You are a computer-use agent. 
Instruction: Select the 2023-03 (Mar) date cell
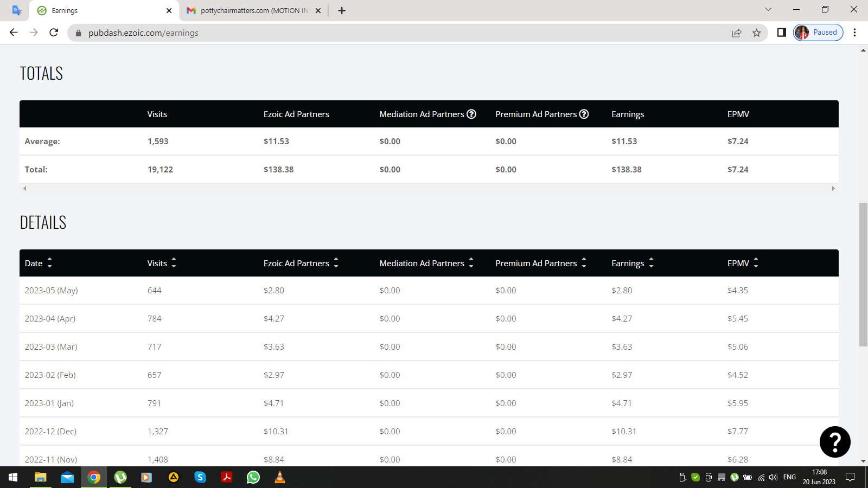[51, 347]
